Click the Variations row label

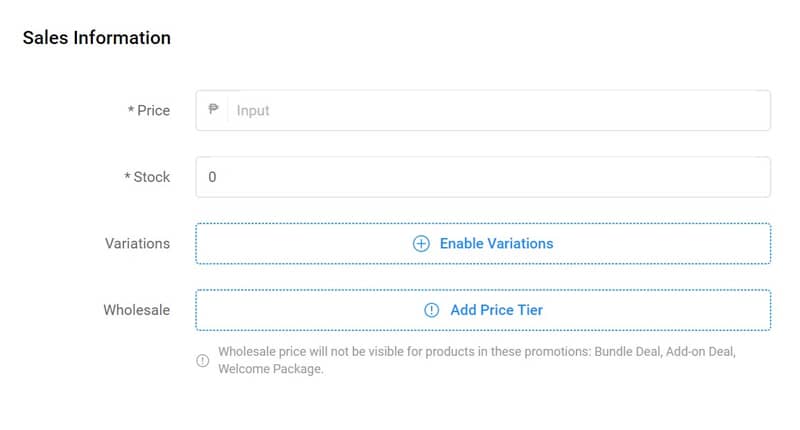[137, 243]
